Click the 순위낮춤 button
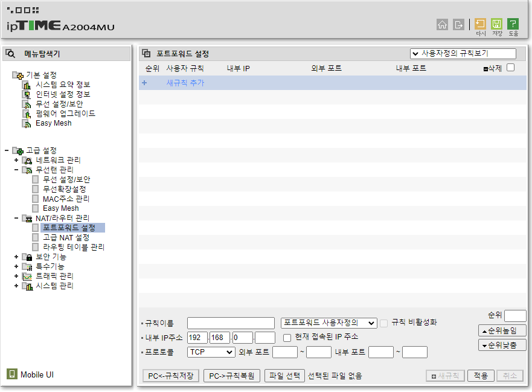Screen dimensions: 532x392 click(x=502, y=345)
